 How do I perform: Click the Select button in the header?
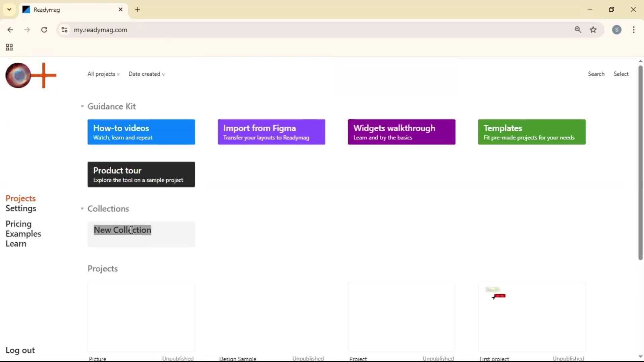tap(621, 74)
